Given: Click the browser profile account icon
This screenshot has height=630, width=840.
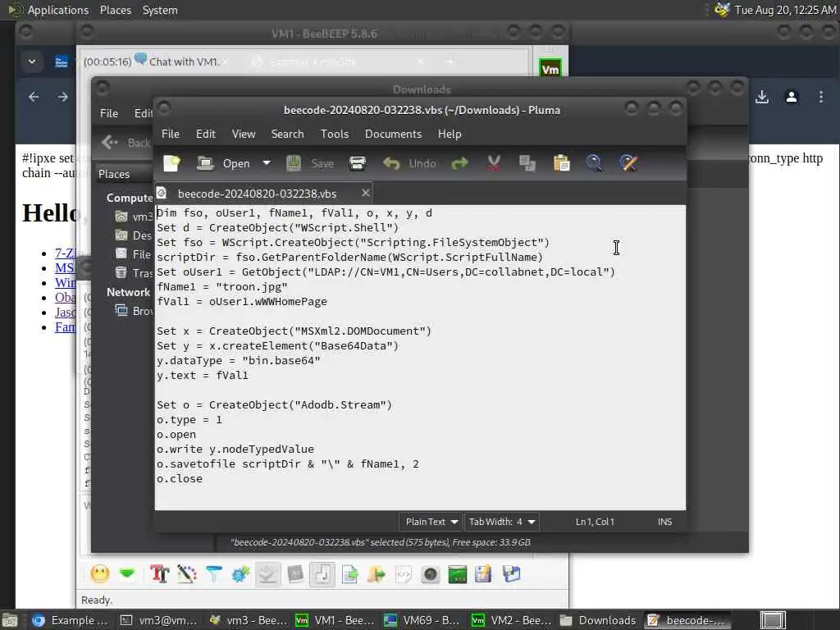Looking at the screenshot, I should click(x=792, y=97).
